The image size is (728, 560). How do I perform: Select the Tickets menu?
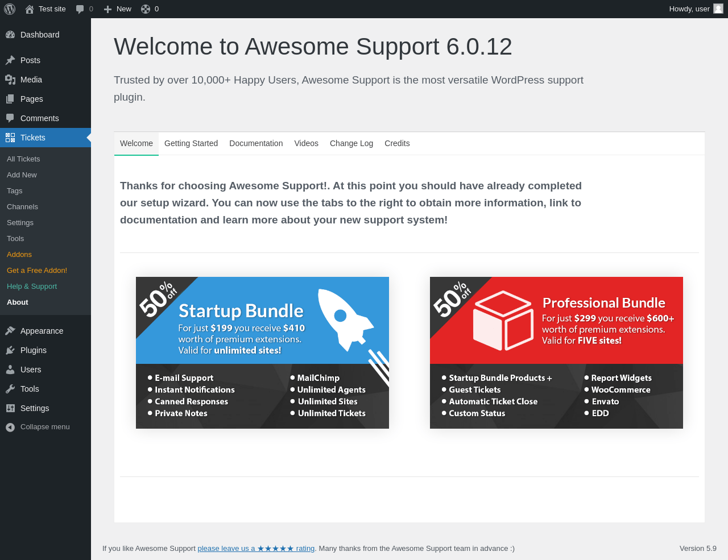click(x=45, y=138)
